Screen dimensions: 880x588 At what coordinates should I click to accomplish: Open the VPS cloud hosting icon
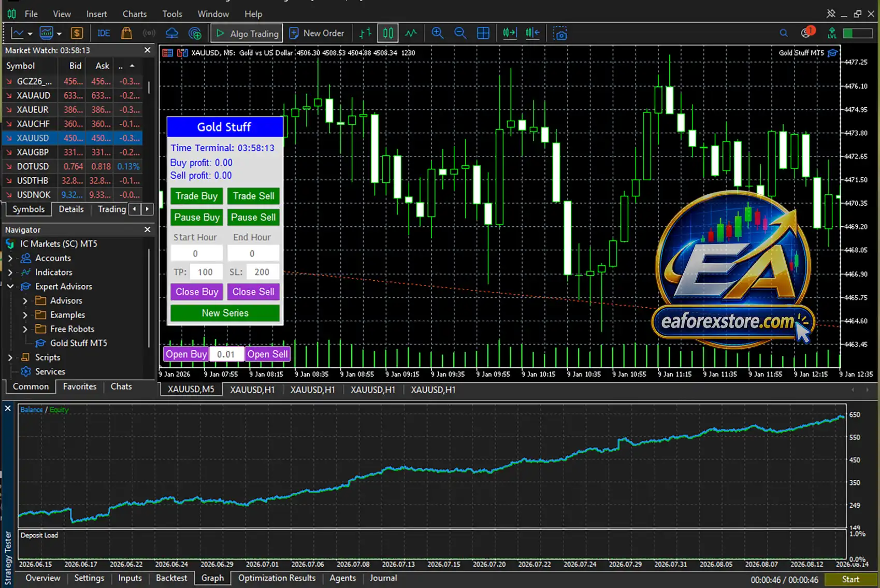tap(172, 34)
